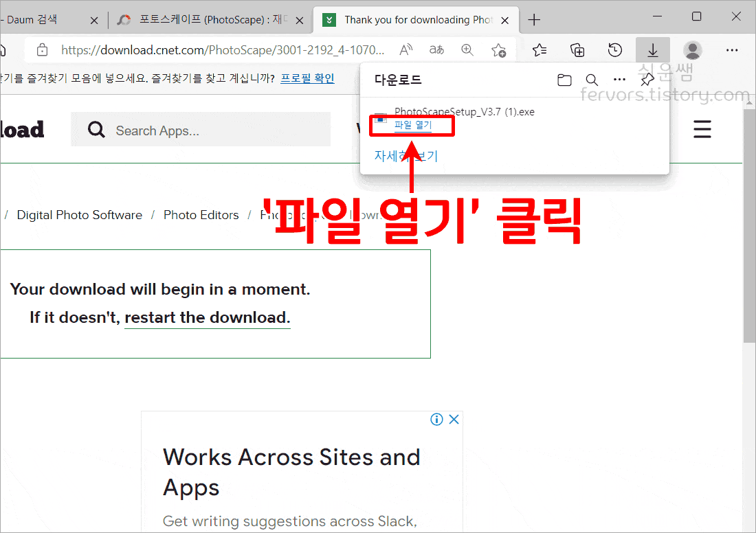This screenshot has width=756, height=533.
Task: Click the PhotoScapeSetup_V3.7 (1).exe file name
Action: pos(465,112)
